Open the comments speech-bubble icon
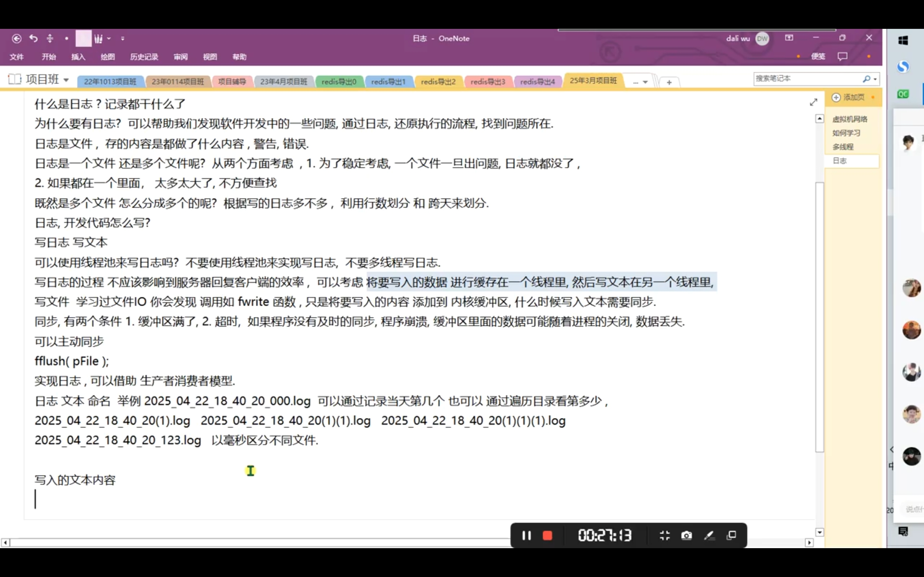The width and height of the screenshot is (924, 577). point(842,57)
